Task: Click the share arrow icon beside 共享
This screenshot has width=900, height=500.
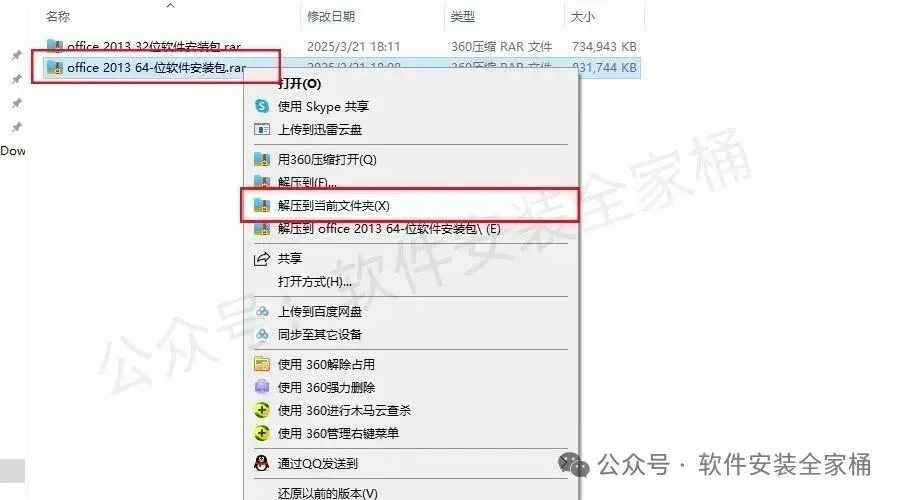Action: 262,259
